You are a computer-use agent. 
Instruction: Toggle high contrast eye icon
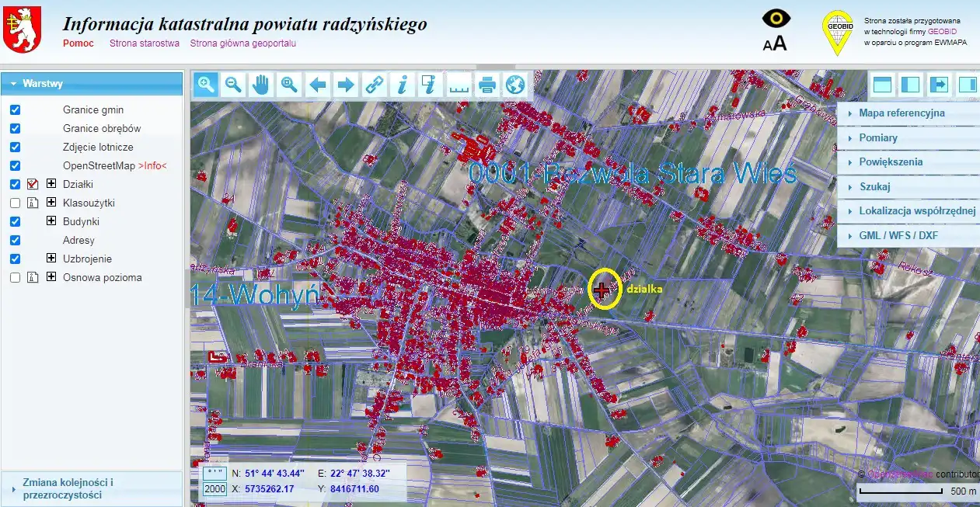click(x=776, y=19)
